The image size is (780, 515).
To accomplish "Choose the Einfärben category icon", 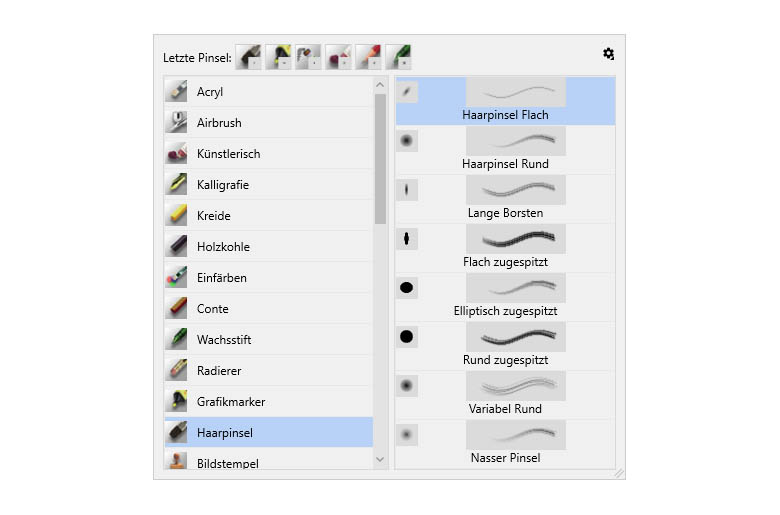I will pyautogui.click(x=176, y=278).
